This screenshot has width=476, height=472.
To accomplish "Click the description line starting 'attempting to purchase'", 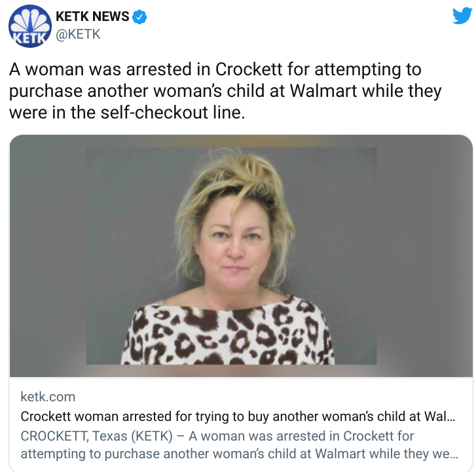I will pos(239,454).
